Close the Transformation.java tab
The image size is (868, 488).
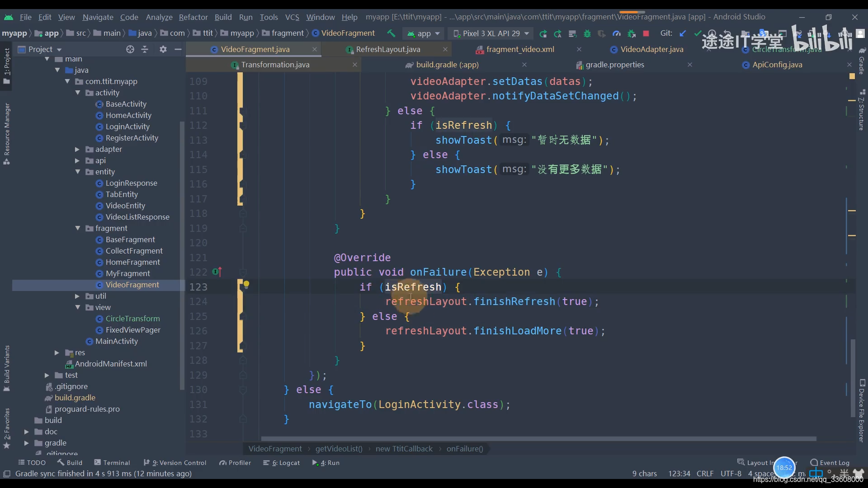point(355,65)
